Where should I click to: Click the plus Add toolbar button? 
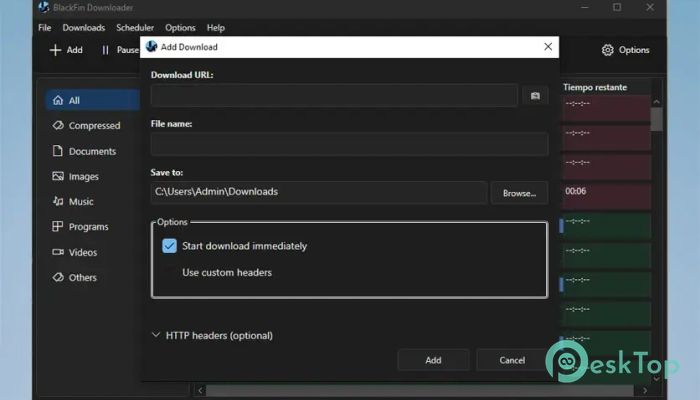coord(66,50)
